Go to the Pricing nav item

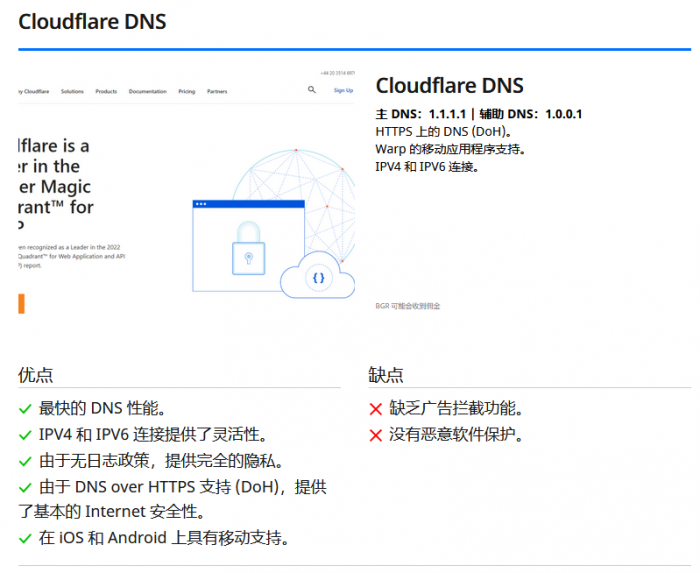pyautogui.click(x=187, y=91)
